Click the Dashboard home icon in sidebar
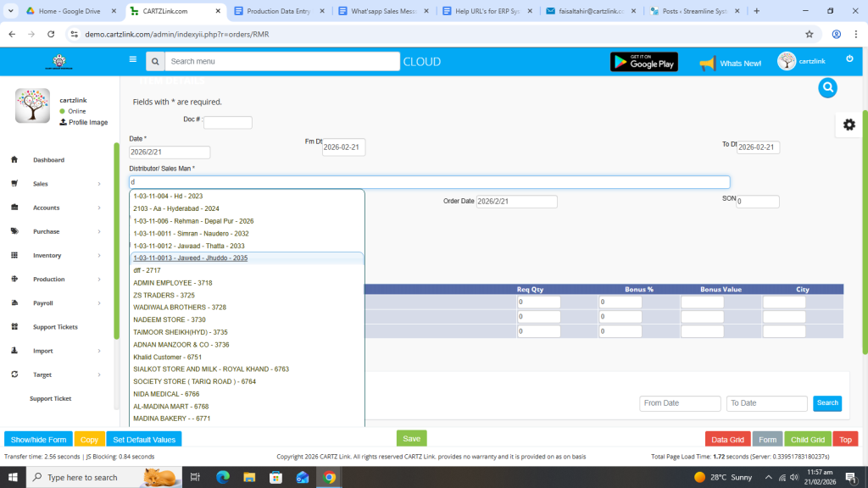Viewport: 868px width, 488px height. coord(14,160)
